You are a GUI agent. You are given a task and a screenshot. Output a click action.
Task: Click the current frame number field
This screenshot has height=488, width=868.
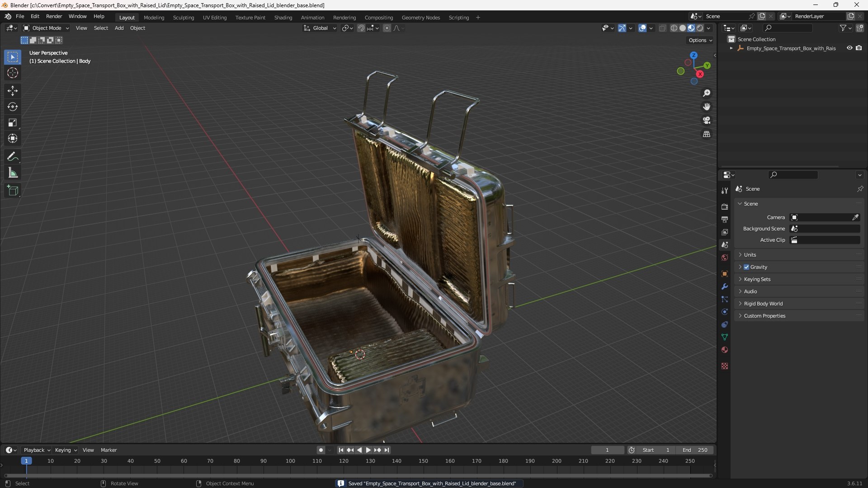607,450
